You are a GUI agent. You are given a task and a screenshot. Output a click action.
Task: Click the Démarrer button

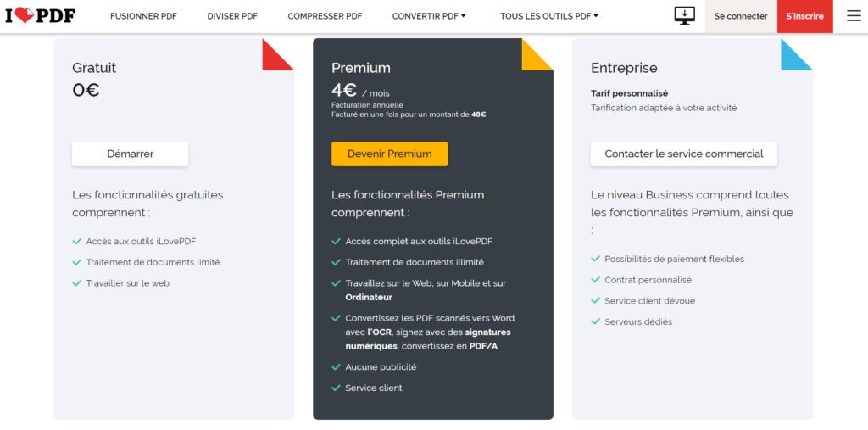pos(130,154)
